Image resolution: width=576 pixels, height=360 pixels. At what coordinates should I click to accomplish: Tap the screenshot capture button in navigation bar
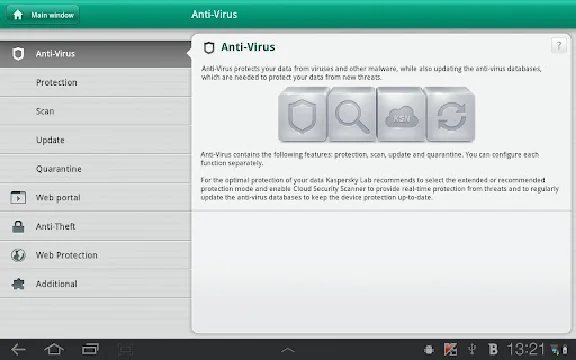click(126, 349)
